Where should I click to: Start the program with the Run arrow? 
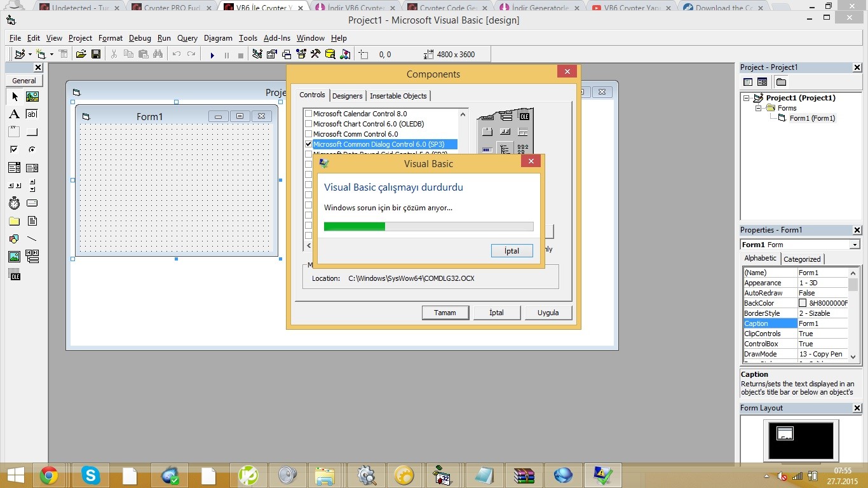[x=212, y=55]
